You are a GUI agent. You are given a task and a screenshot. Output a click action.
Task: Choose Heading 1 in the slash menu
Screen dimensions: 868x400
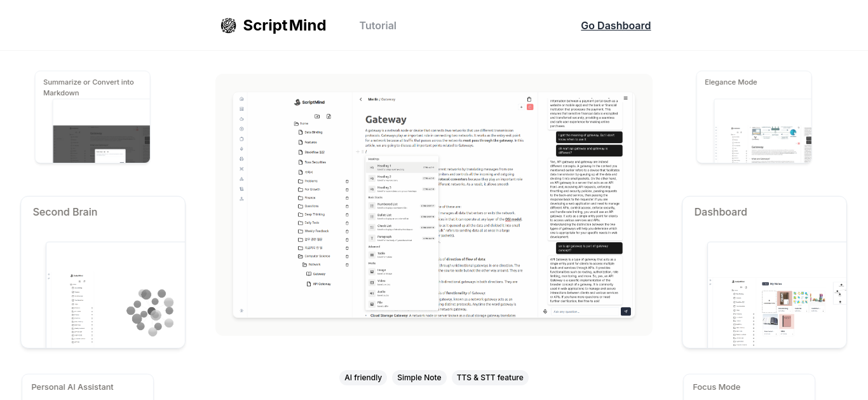[x=402, y=167]
